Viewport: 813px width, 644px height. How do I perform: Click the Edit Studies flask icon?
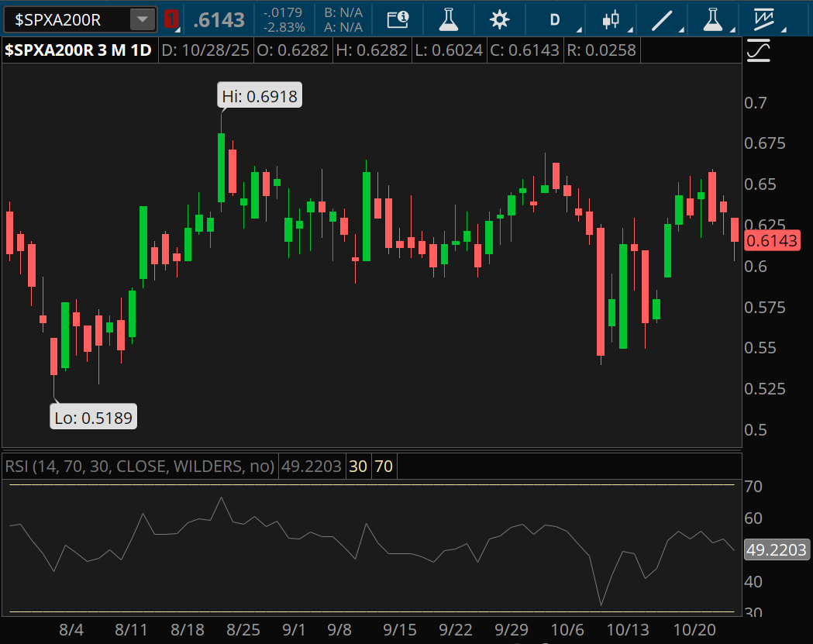coord(448,19)
